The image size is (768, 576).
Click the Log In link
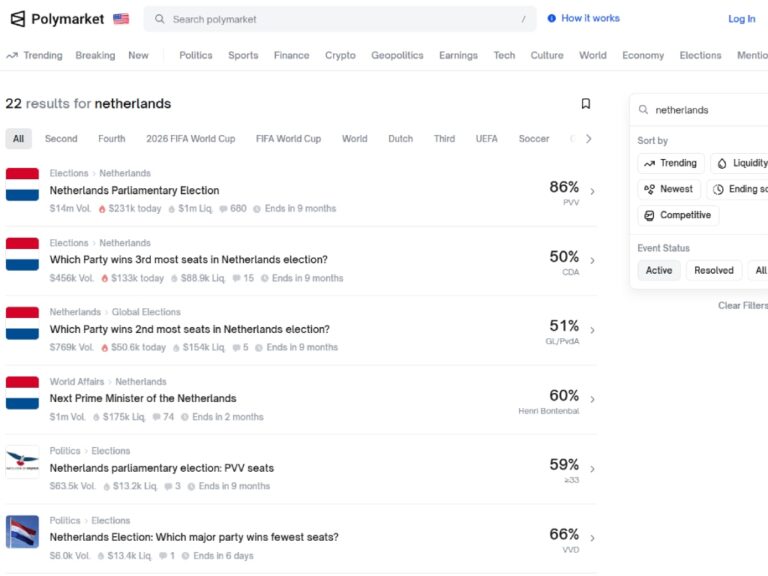(x=741, y=19)
